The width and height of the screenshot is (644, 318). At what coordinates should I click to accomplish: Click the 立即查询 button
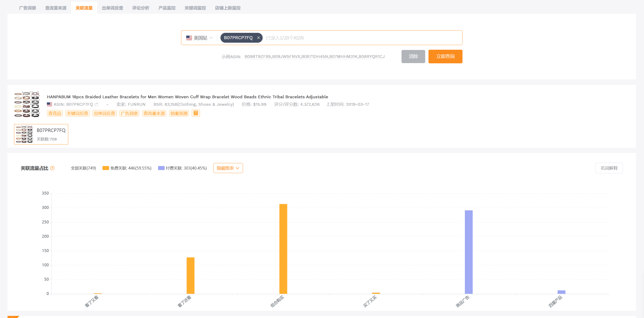(x=445, y=57)
